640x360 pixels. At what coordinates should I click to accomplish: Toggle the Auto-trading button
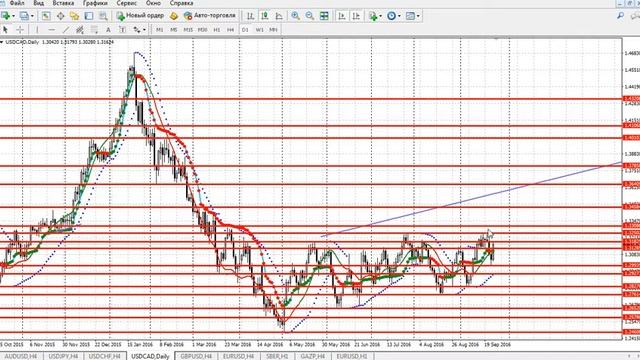pyautogui.click(x=210, y=16)
